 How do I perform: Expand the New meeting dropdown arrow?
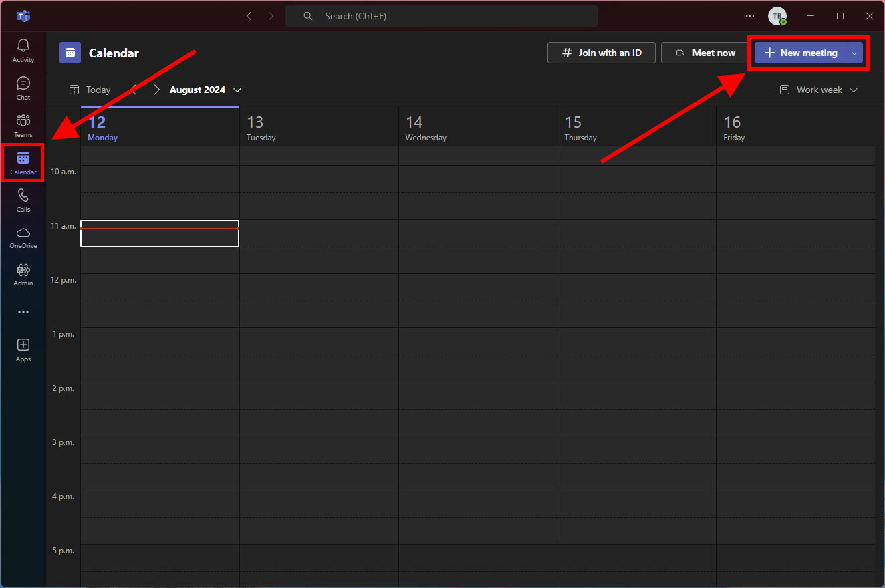(x=854, y=53)
